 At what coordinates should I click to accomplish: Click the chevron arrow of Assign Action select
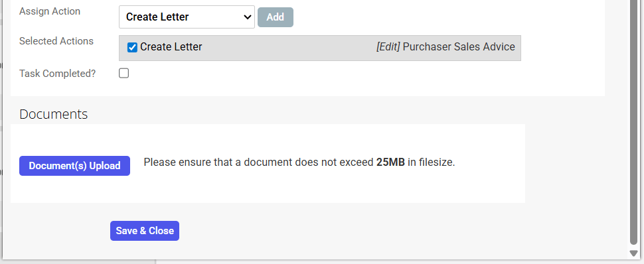pos(247,17)
